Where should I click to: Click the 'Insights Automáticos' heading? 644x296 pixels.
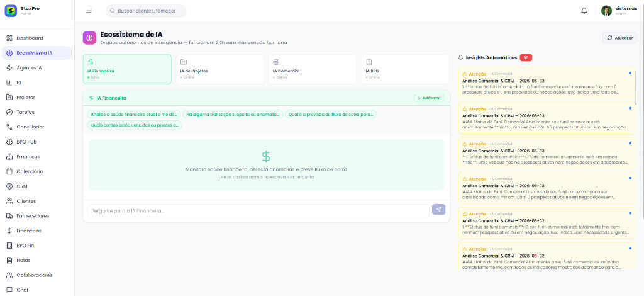491,57
